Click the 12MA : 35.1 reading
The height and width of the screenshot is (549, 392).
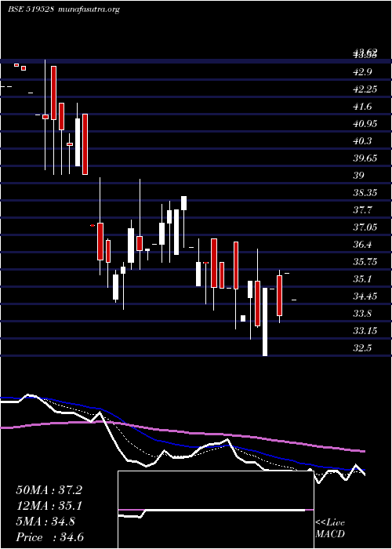[49, 506]
